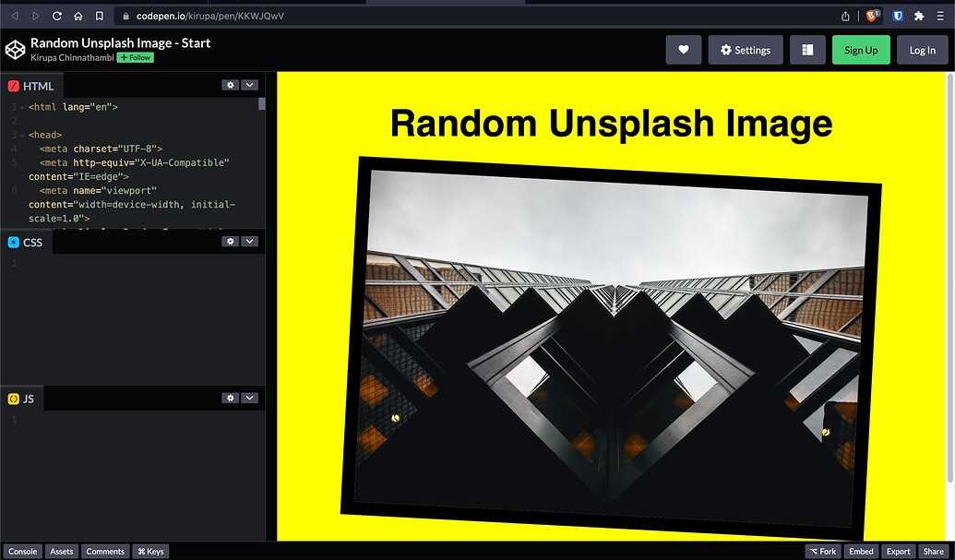Open the Console panel
The height and width of the screenshot is (560, 955).
point(23,551)
